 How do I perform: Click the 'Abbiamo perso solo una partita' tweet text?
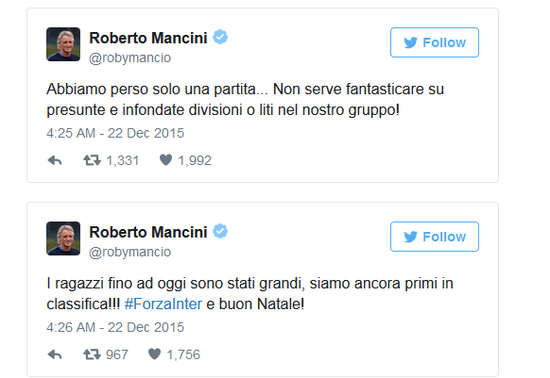(x=245, y=99)
